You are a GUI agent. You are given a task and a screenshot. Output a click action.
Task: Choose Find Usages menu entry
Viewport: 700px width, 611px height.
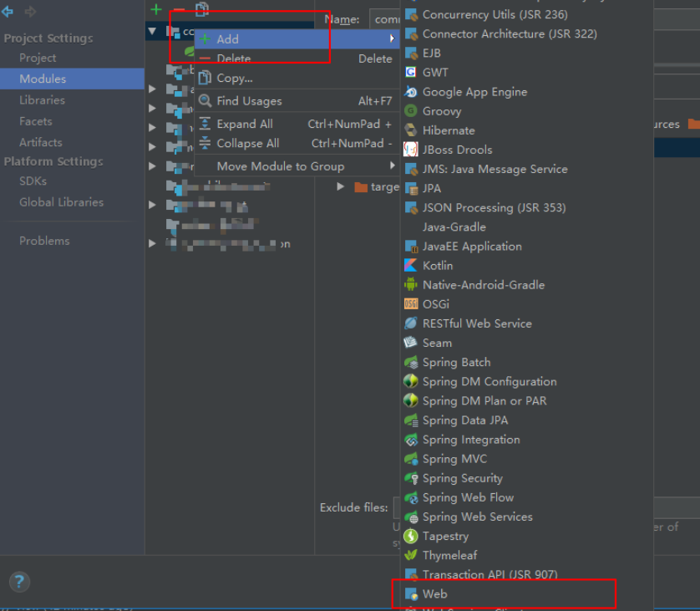click(x=297, y=100)
